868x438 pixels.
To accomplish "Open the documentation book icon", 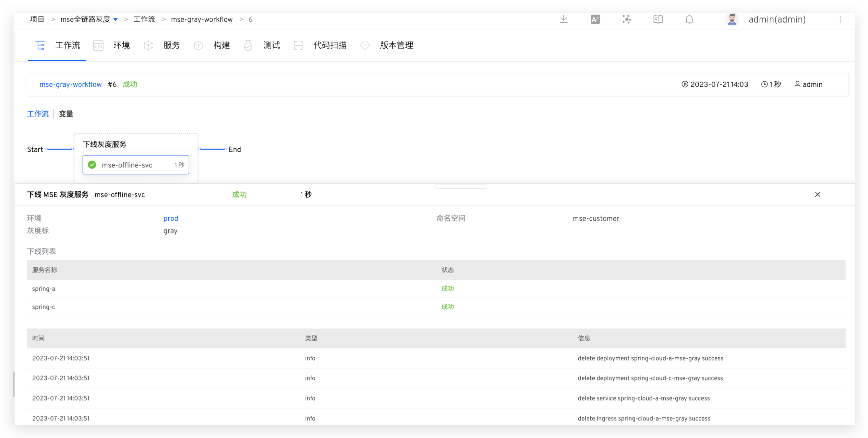I will coord(658,19).
